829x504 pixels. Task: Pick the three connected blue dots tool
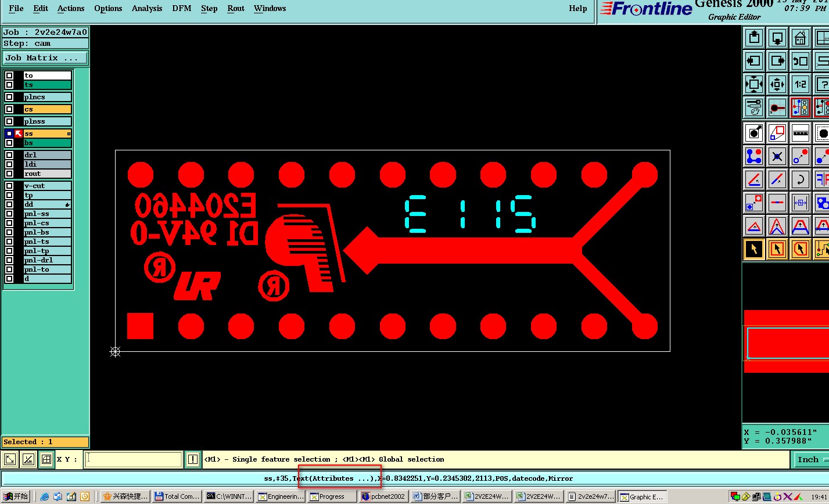754,156
